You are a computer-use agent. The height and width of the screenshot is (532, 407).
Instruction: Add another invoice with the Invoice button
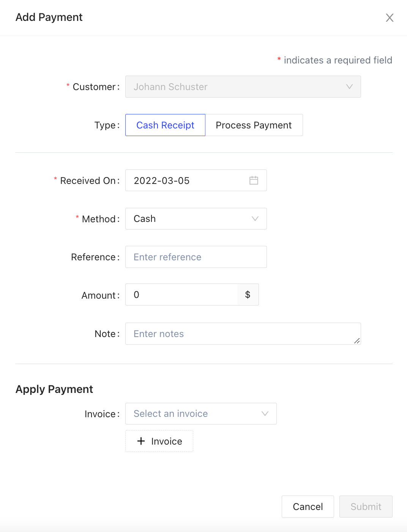(159, 441)
